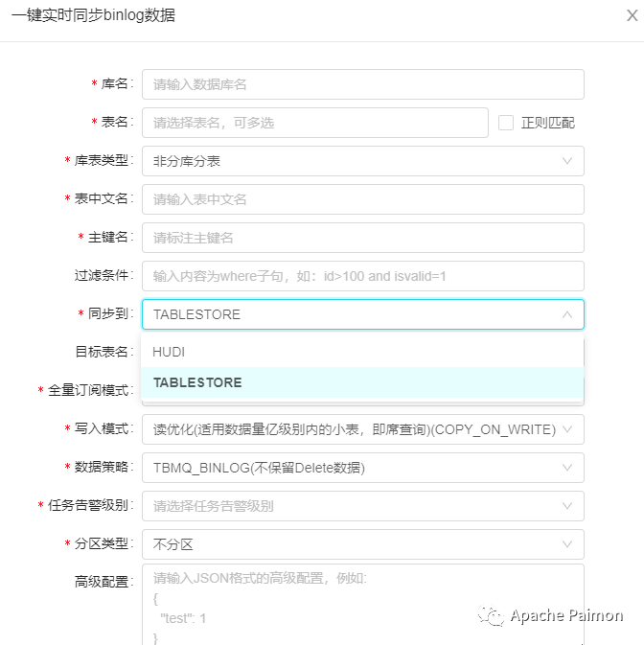Open the 分区类型 不分区 dropdown

point(362,543)
